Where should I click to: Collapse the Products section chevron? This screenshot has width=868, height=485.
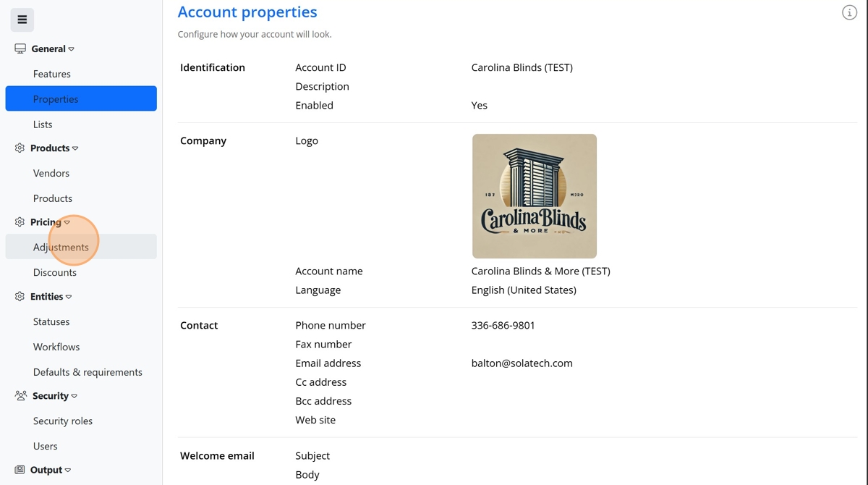click(75, 148)
